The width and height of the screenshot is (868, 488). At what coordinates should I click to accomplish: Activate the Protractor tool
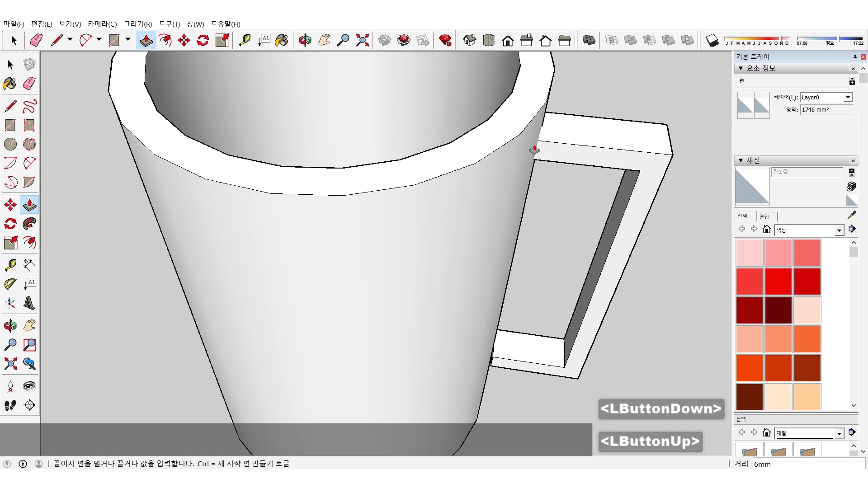pyautogui.click(x=10, y=284)
